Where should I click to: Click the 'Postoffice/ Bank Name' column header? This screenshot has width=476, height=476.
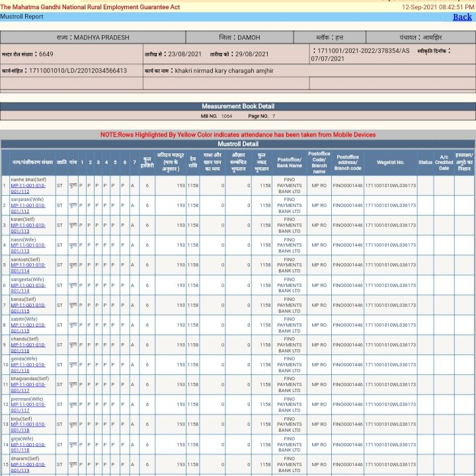290,163
